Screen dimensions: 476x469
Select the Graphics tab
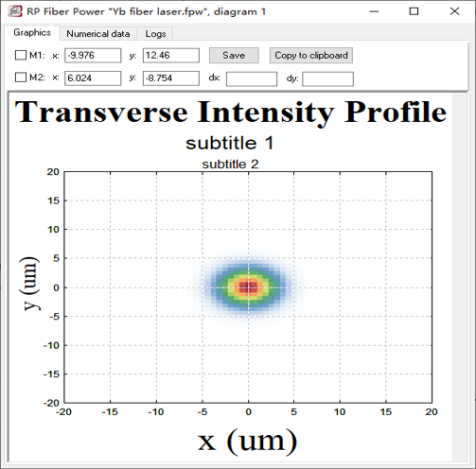[x=32, y=33]
